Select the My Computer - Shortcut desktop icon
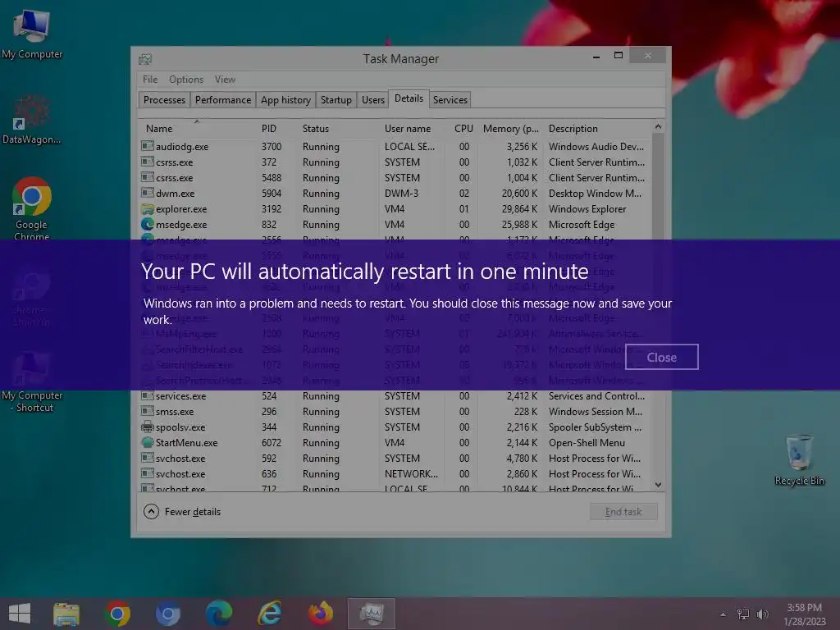 pos(32,381)
